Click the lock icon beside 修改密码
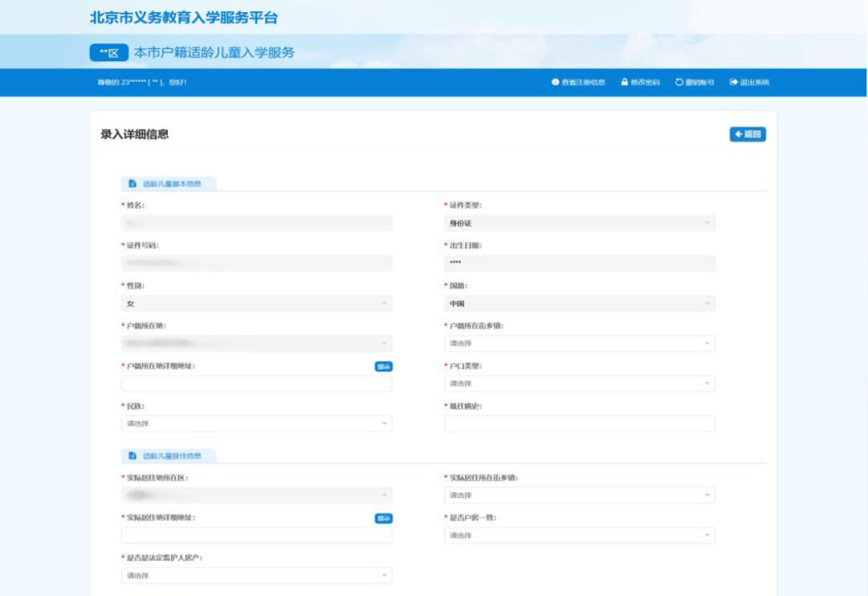The image size is (868, 596). pyautogui.click(x=624, y=81)
